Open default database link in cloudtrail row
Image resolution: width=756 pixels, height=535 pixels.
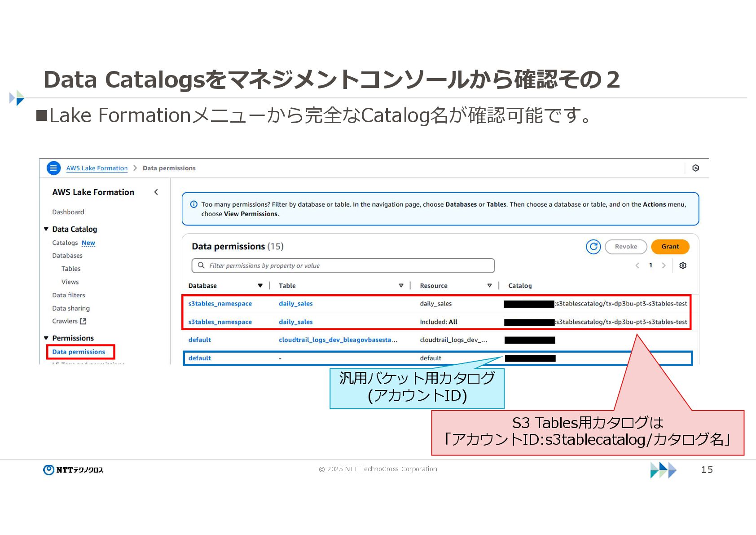(199, 340)
